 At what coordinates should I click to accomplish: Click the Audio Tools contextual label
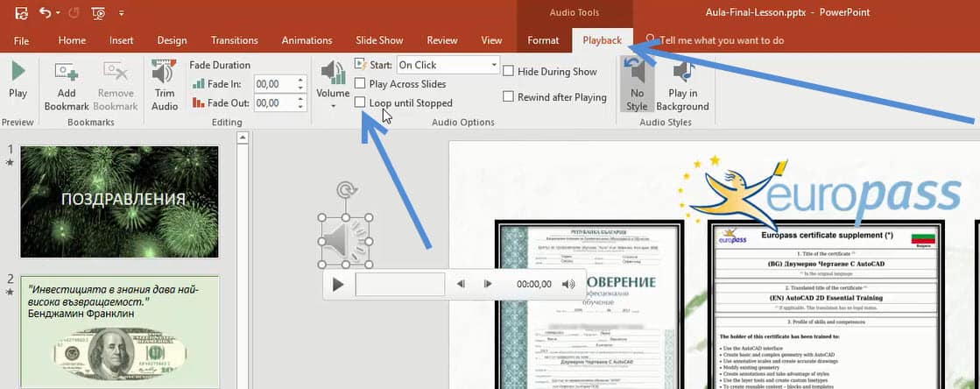point(575,12)
